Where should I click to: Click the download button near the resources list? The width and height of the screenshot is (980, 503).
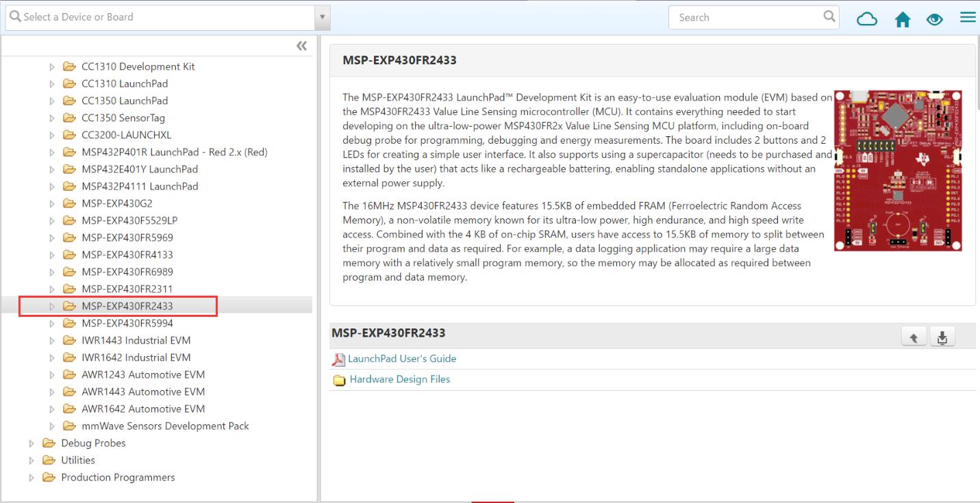(942, 337)
